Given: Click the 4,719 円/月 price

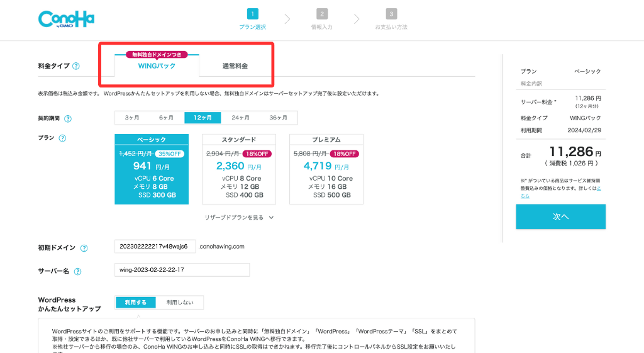Looking at the screenshot, I should [x=326, y=166].
